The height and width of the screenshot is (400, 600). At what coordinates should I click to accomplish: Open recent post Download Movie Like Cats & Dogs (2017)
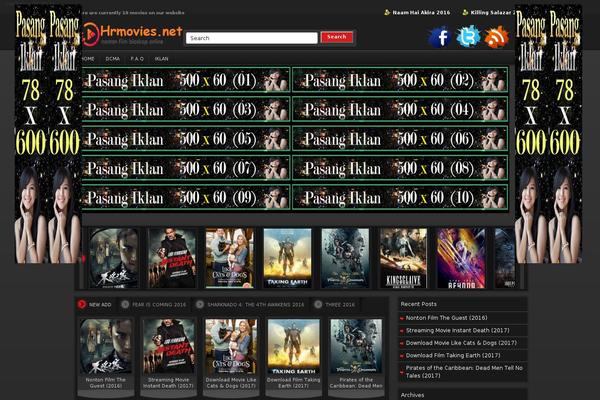[x=461, y=343]
